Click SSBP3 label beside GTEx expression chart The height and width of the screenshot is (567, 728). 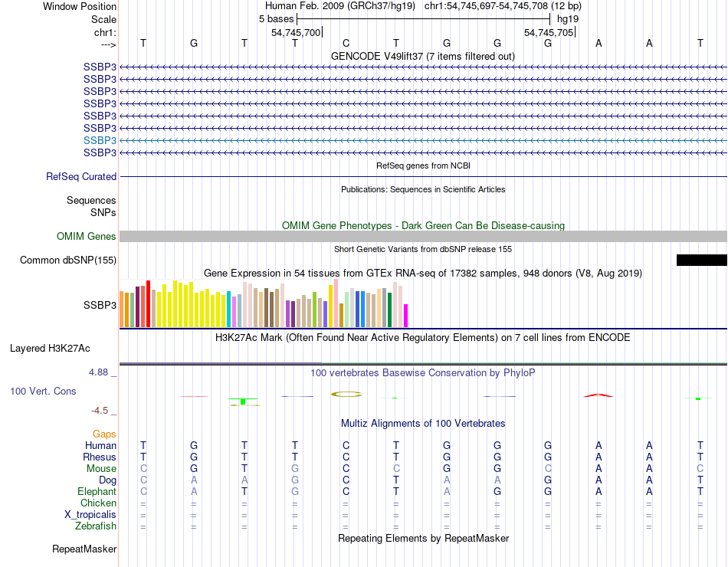(100, 305)
